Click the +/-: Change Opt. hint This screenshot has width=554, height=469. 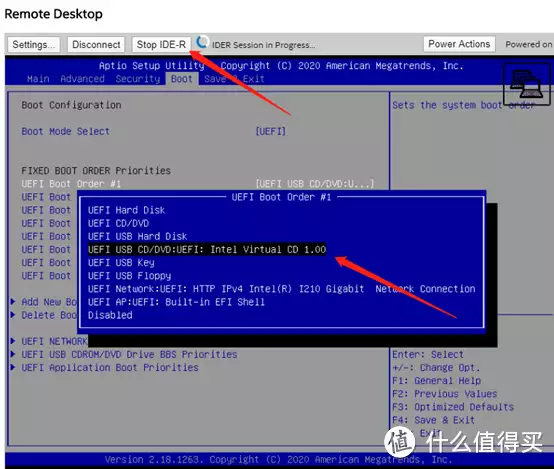pyautogui.click(x=436, y=368)
